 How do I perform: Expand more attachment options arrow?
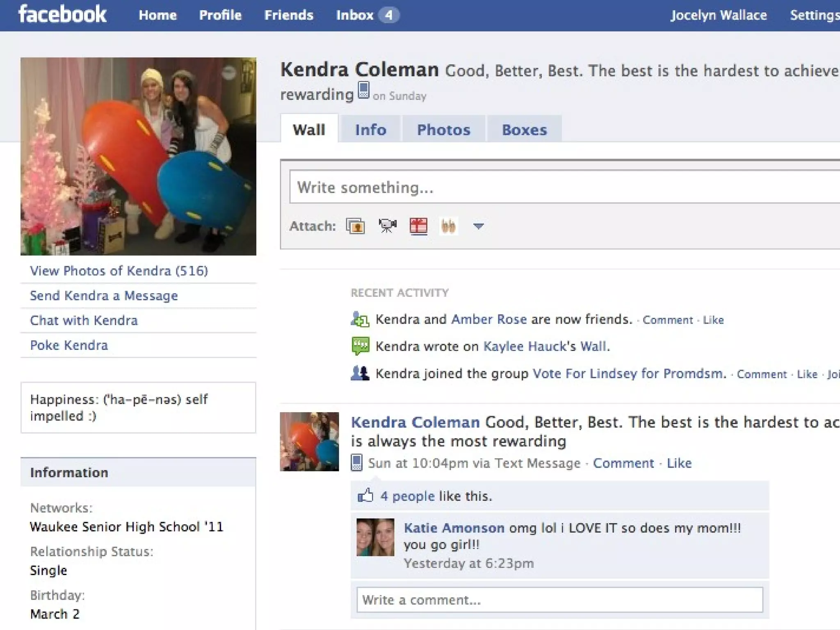(478, 226)
